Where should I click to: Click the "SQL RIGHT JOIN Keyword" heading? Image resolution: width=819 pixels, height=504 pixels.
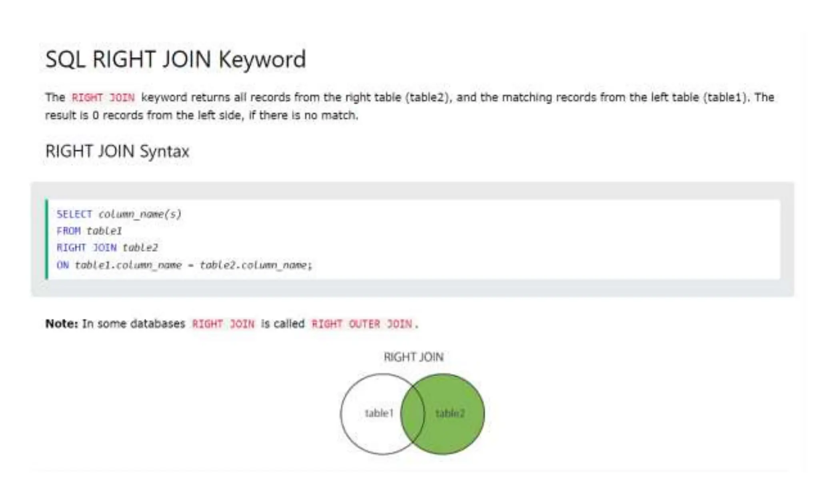click(x=175, y=60)
